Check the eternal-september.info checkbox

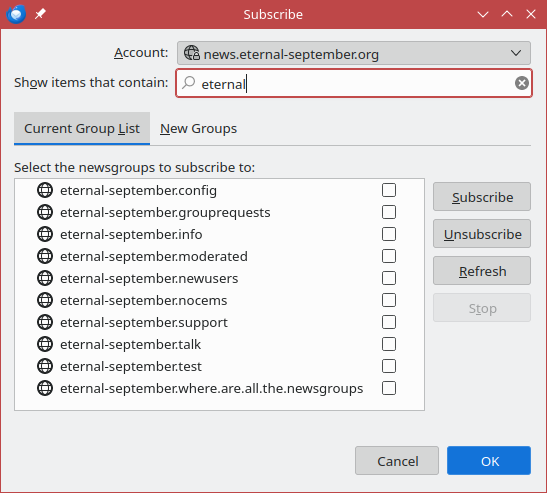[x=389, y=234]
